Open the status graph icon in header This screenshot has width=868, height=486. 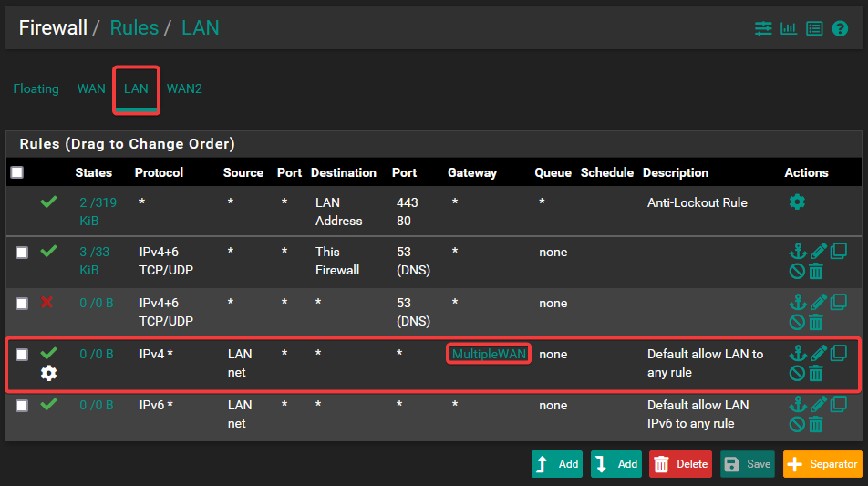coord(789,28)
